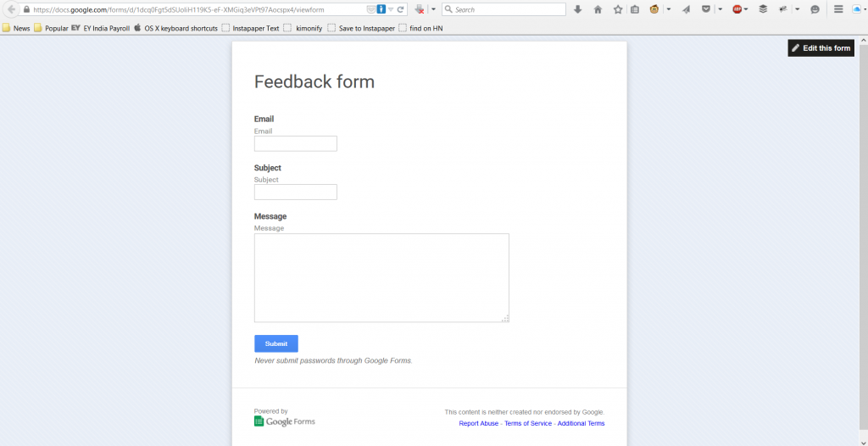Click the Email input field
The image size is (868, 446).
[296, 143]
